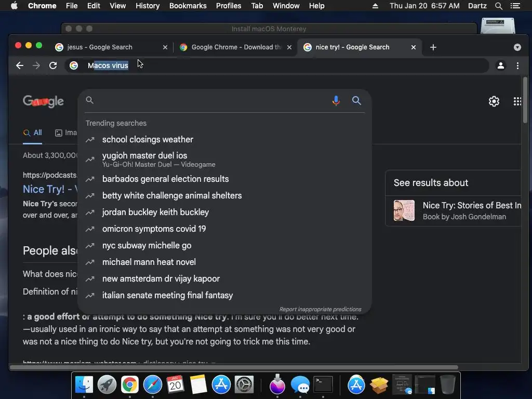The image size is (532, 399).
Task: Open the Chrome profile avatar icon
Action: [500, 65]
